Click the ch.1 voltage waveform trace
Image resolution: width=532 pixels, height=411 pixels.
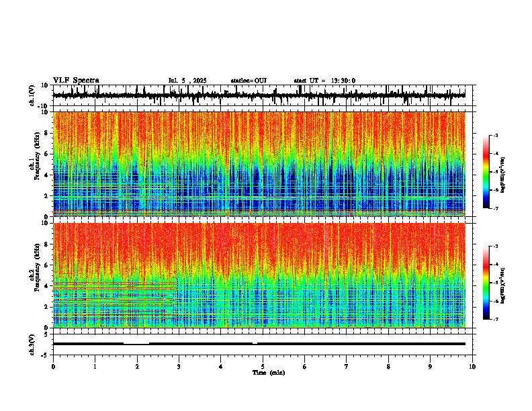259,95
